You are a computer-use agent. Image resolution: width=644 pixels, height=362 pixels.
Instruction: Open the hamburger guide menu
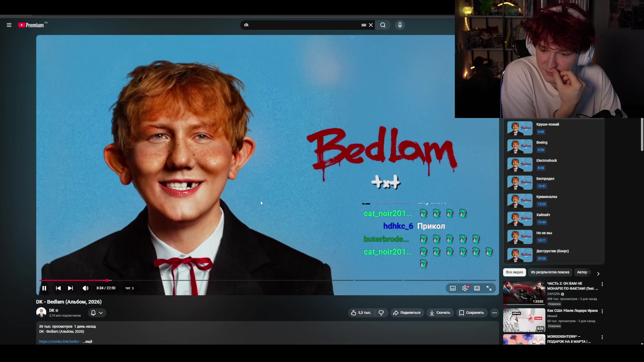9,25
